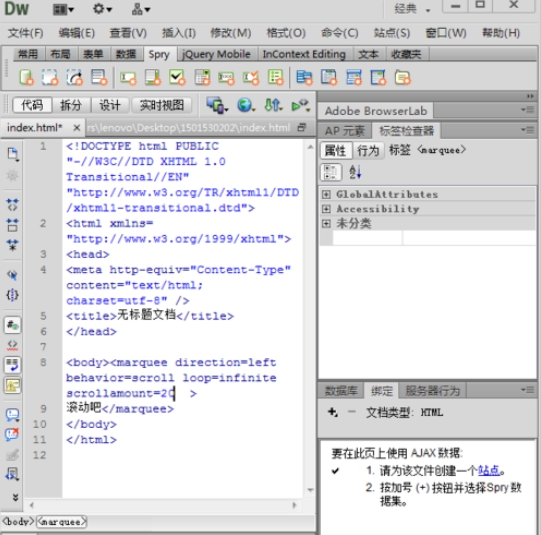Viewport: 541px width, 535px height.
Task: Open the 插入(I) menu
Action: (179, 33)
